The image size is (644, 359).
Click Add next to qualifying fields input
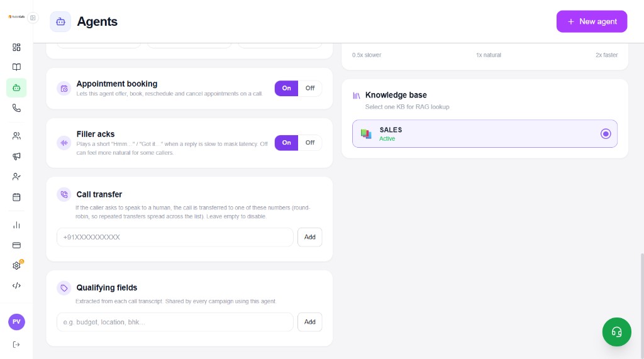[309, 322]
